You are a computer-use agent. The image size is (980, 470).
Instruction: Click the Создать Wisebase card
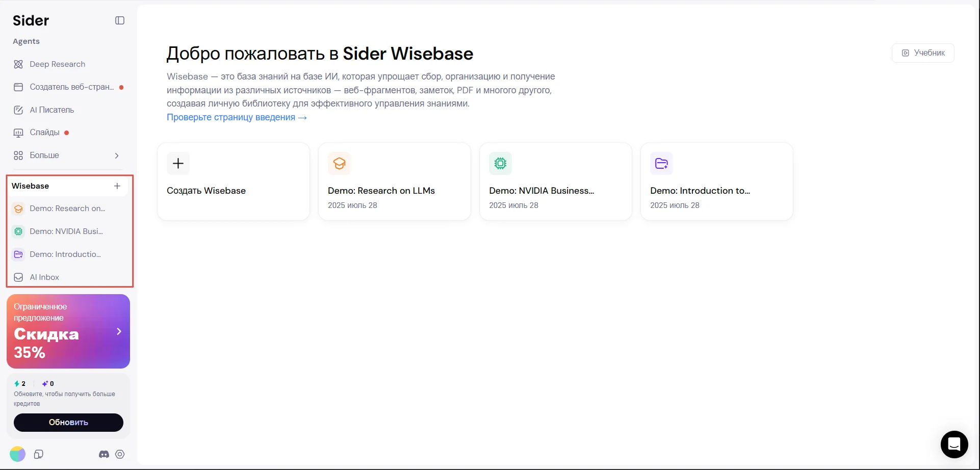[x=234, y=181]
